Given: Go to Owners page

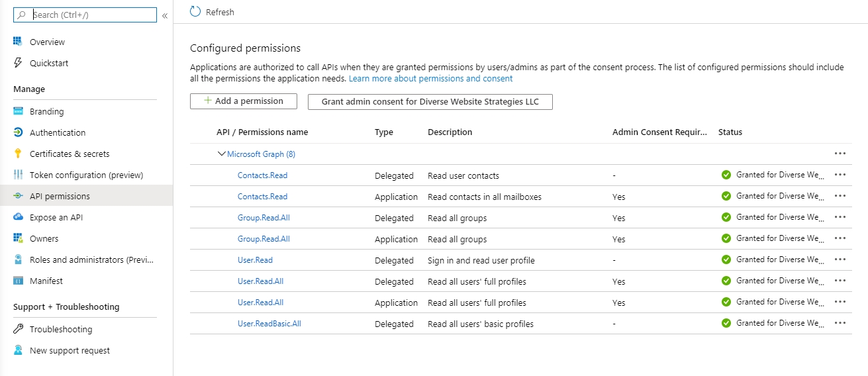Looking at the screenshot, I should (x=44, y=238).
